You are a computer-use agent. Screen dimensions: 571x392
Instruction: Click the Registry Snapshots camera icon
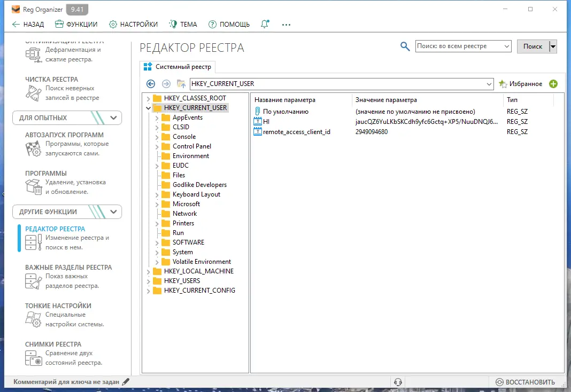coord(34,358)
